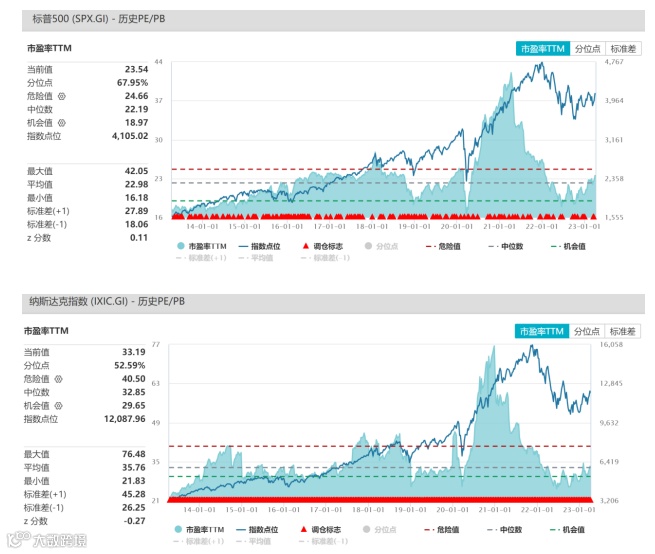The height and width of the screenshot is (554, 655).
Task: Toggle 指数点位 legend line in 纳斯达克 chart
Action: coord(257,530)
